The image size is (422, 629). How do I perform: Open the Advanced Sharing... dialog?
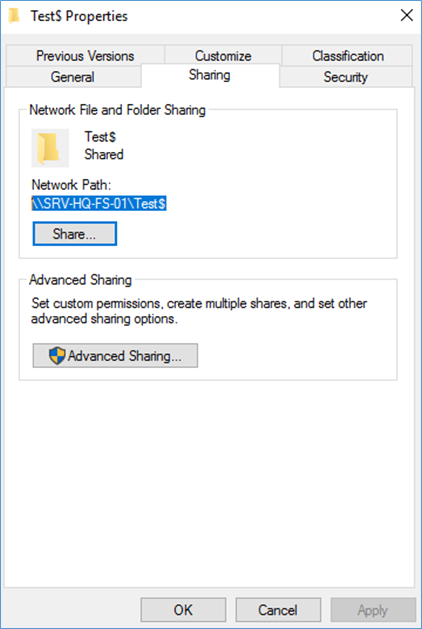(x=115, y=356)
